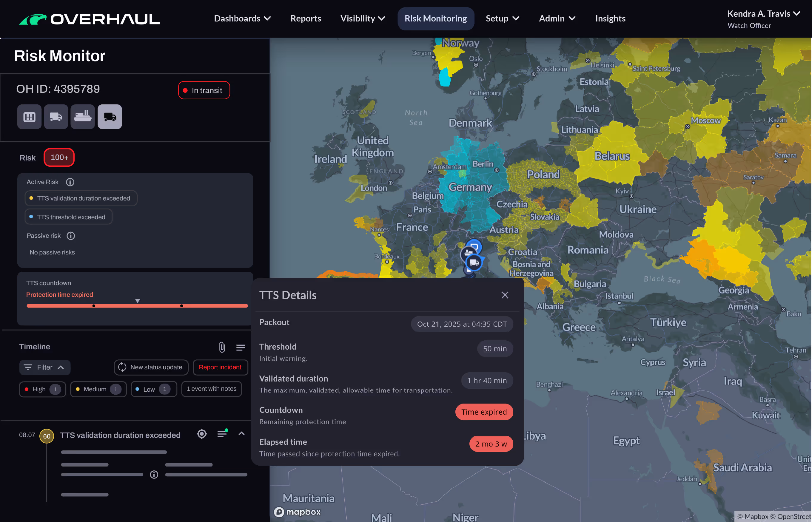Collapse the timeline Filter expander
This screenshot has width=812, height=522.
pyautogui.click(x=45, y=367)
